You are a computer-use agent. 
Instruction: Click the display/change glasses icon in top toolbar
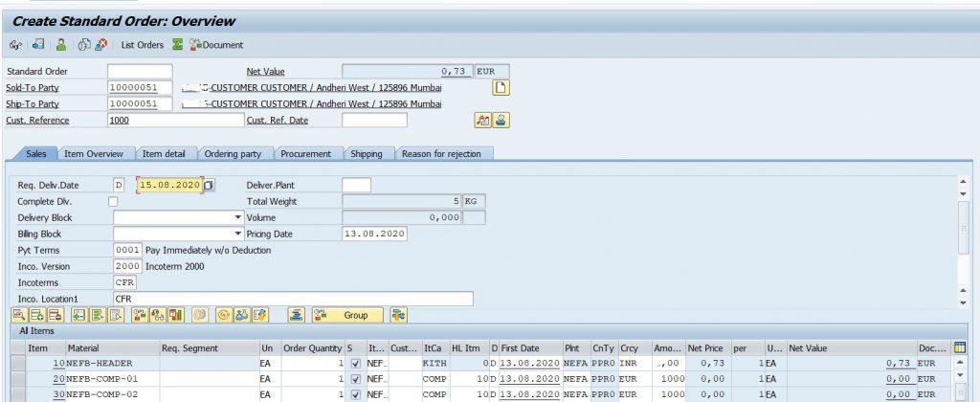[15, 45]
